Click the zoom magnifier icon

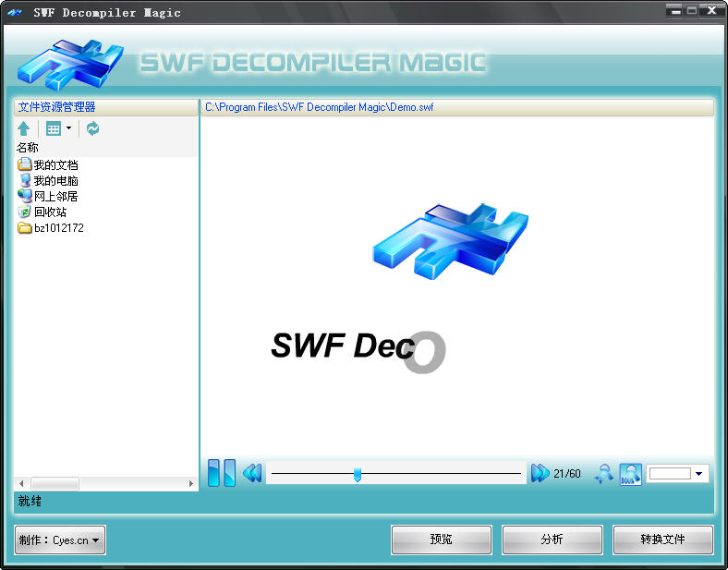(x=603, y=474)
